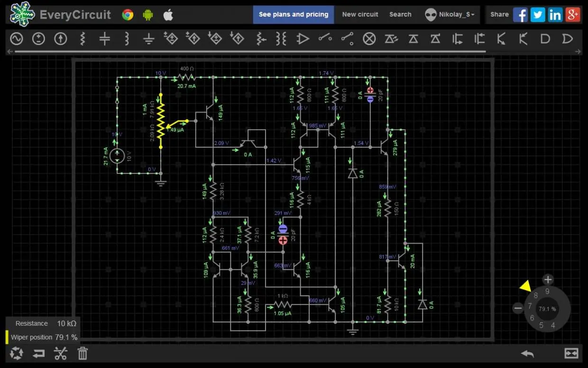Click the scissors cut-wires icon
This screenshot has height=368, width=588.
61,353
